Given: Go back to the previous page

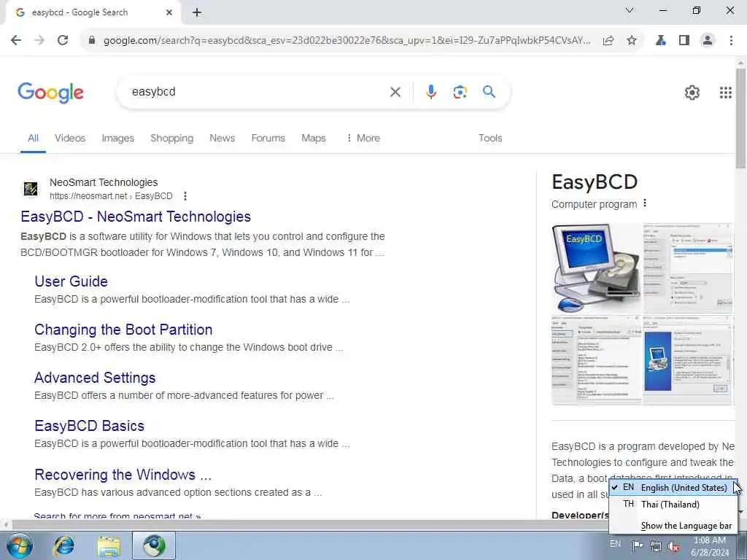Looking at the screenshot, I should point(16,41).
